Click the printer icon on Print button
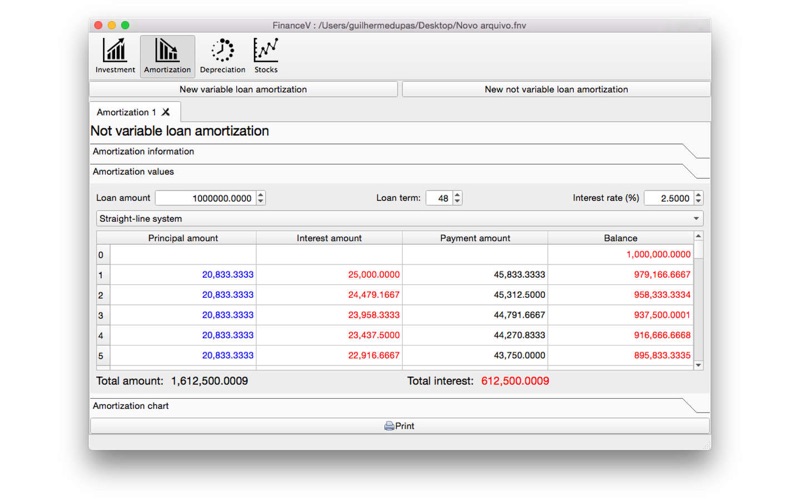This screenshot has width=800, height=500. click(389, 426)
